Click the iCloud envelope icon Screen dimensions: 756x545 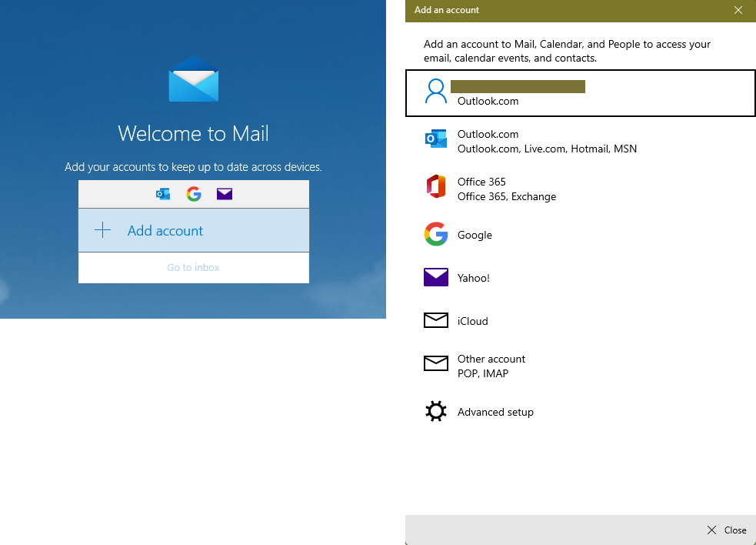(x=436, y=320)
